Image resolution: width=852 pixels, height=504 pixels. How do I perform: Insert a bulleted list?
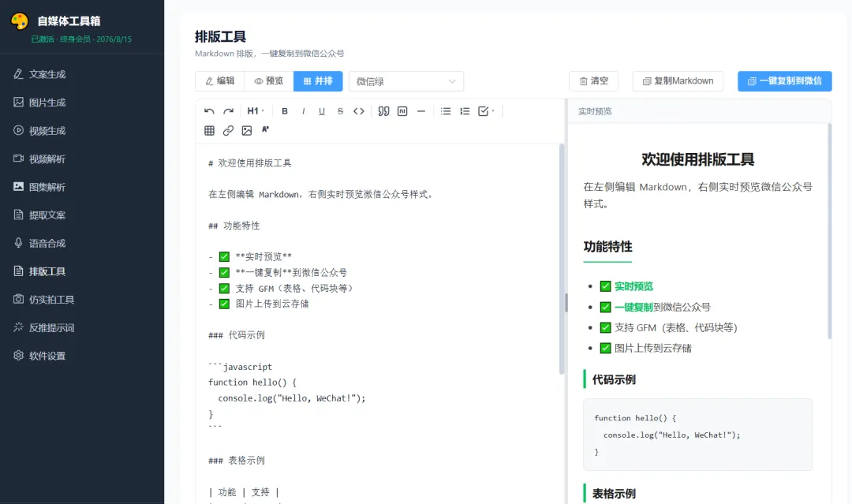click(446, 111)
